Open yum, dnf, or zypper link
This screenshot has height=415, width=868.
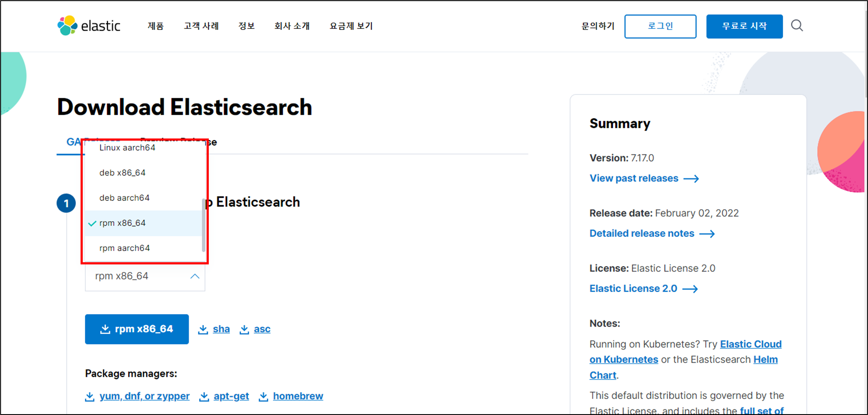point(145,396)
